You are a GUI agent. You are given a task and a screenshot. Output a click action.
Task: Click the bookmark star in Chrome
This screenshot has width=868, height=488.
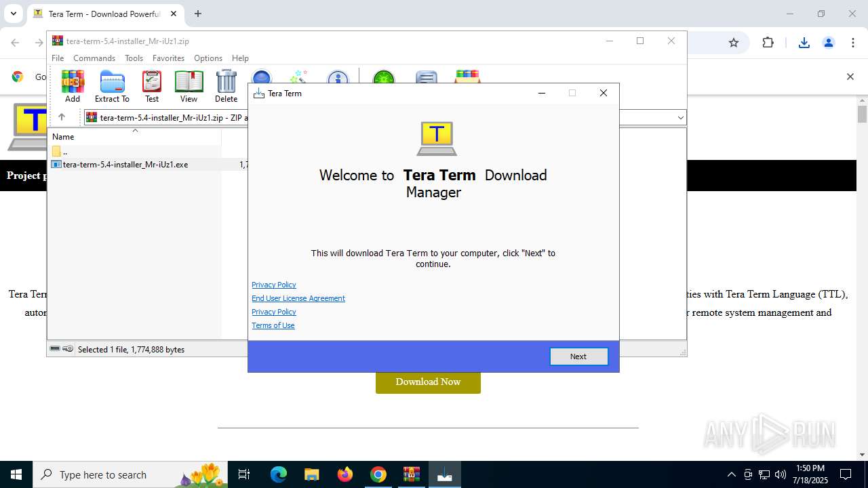733,43
